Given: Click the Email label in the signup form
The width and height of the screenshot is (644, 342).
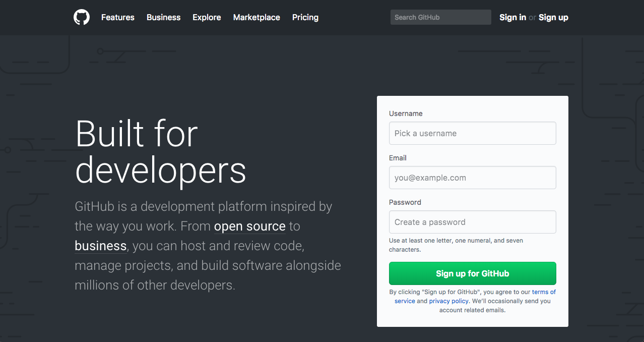Looking at the screenshot, I should 398,158.
